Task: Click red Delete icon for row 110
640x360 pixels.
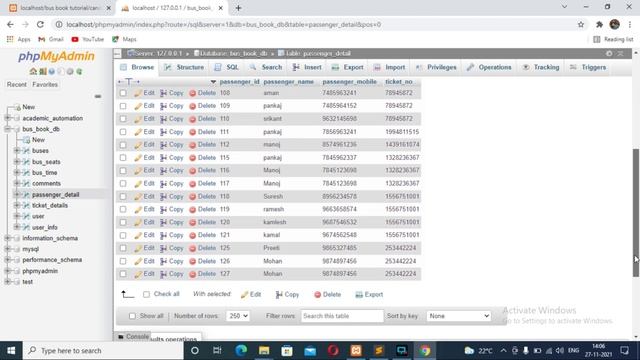Action: point(193,119)
